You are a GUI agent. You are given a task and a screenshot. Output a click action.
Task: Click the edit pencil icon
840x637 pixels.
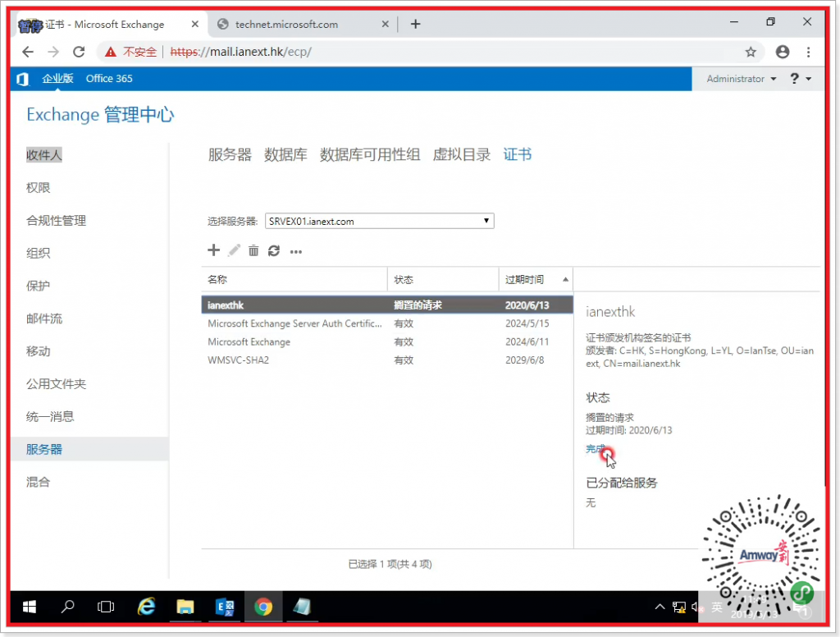pos(234,250)
